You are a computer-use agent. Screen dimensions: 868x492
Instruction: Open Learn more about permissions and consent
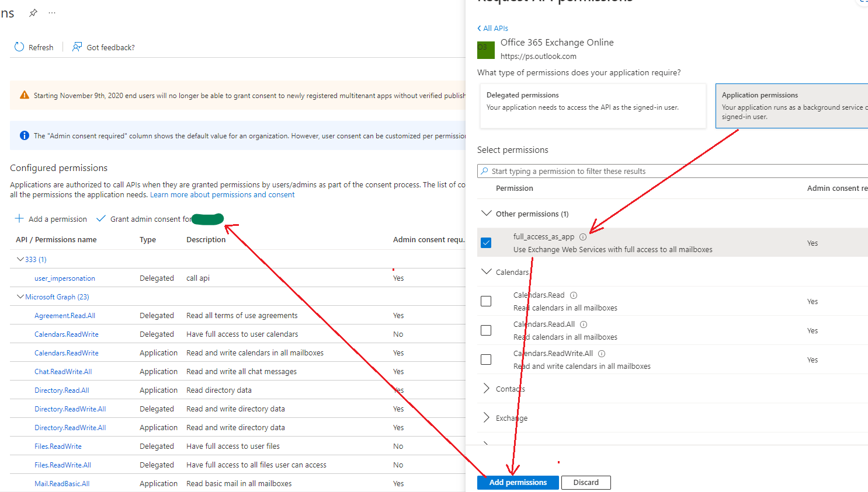coord(223,195)
